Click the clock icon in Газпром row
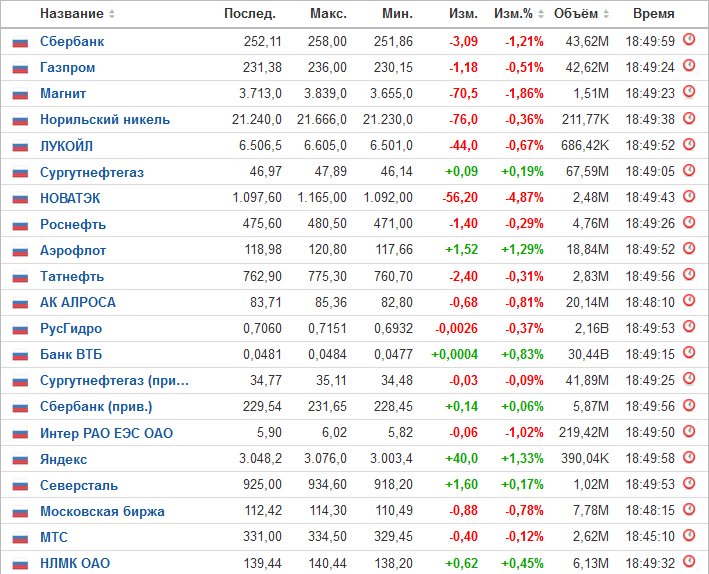This screenshot has width=709, height=574. [x=689, y=66]
